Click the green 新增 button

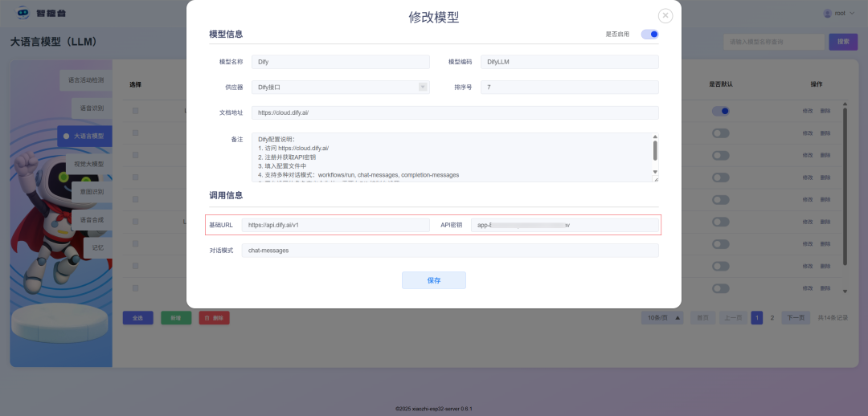point(176,318)
